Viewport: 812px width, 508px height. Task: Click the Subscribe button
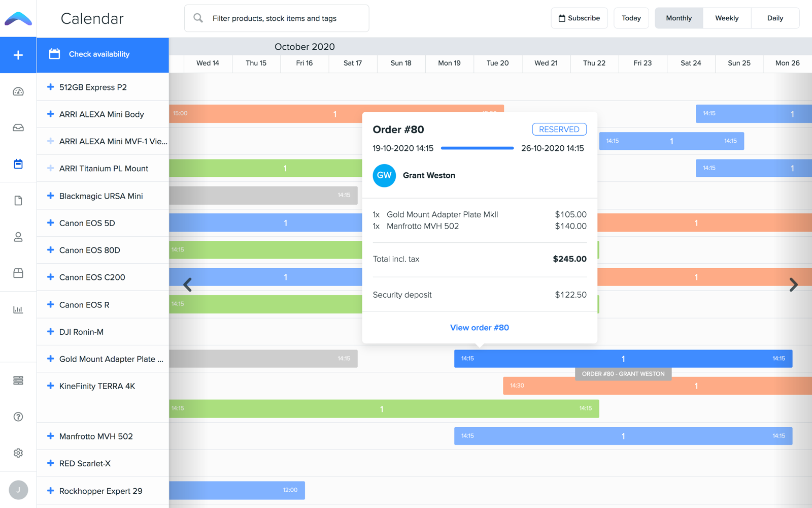click(x=579, y=18)
